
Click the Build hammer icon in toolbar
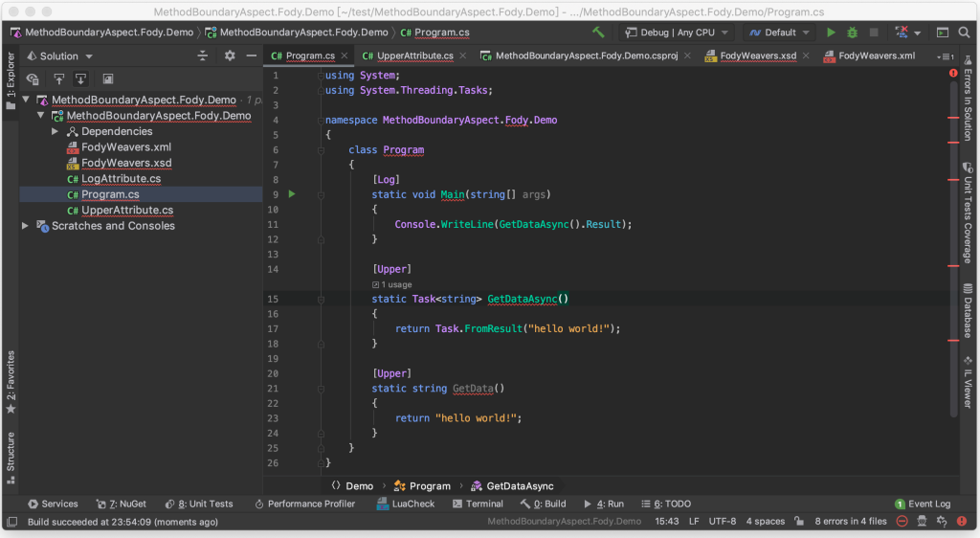point(598,32)
